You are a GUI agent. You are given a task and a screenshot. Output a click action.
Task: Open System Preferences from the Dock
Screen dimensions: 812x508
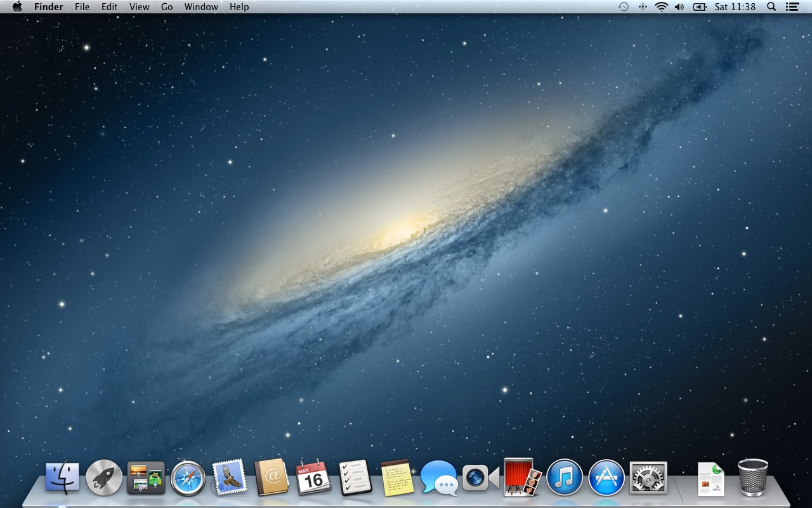coord(647,476)
